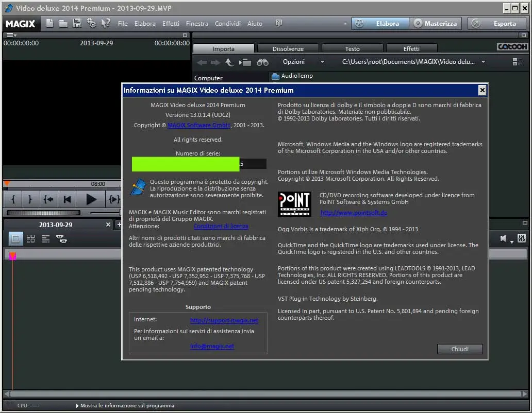Switch to multicam mode icon
The image size is (532, 413).
(61, 239)
